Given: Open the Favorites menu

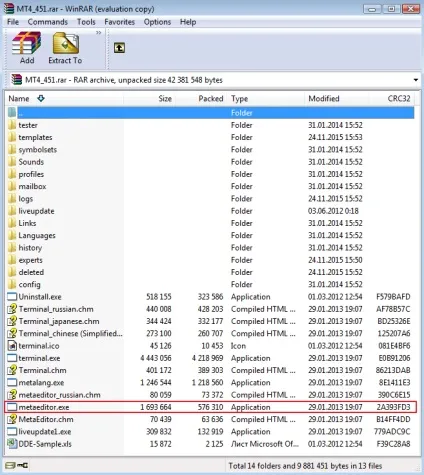Looking at the screenshot, I should [x=119, y=22].
